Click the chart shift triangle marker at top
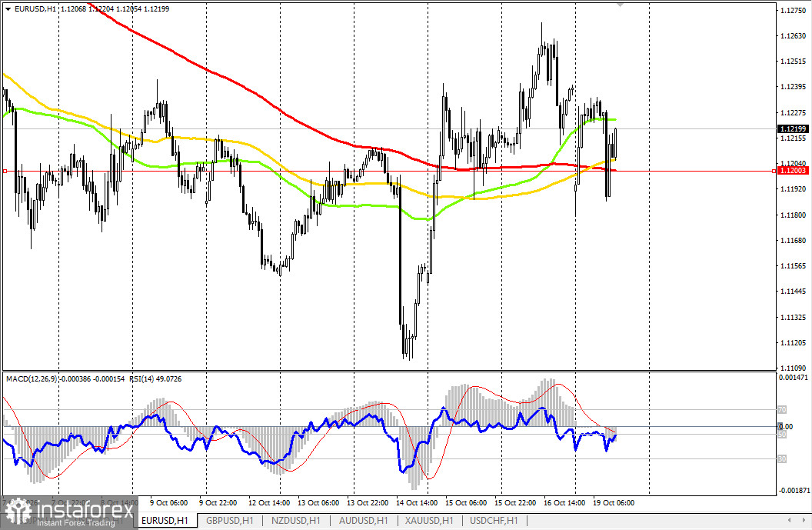This screenshot has height=530, width=812. point(620,4)
